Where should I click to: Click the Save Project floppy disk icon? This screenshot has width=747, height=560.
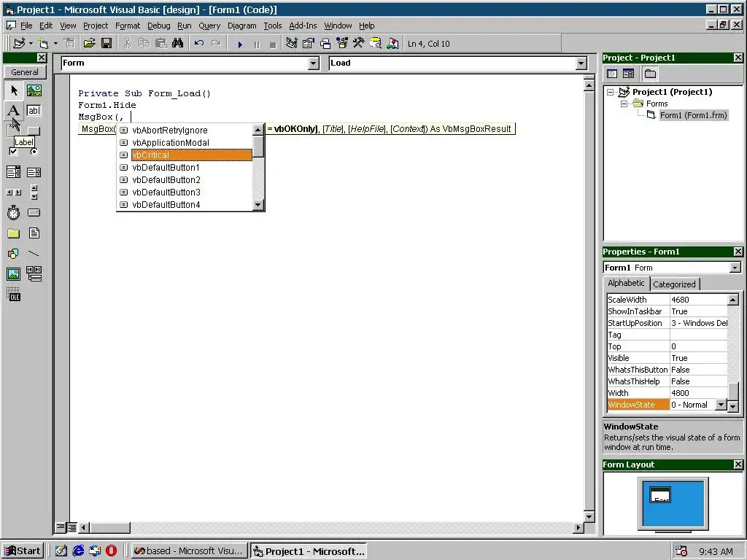(107, 44)
